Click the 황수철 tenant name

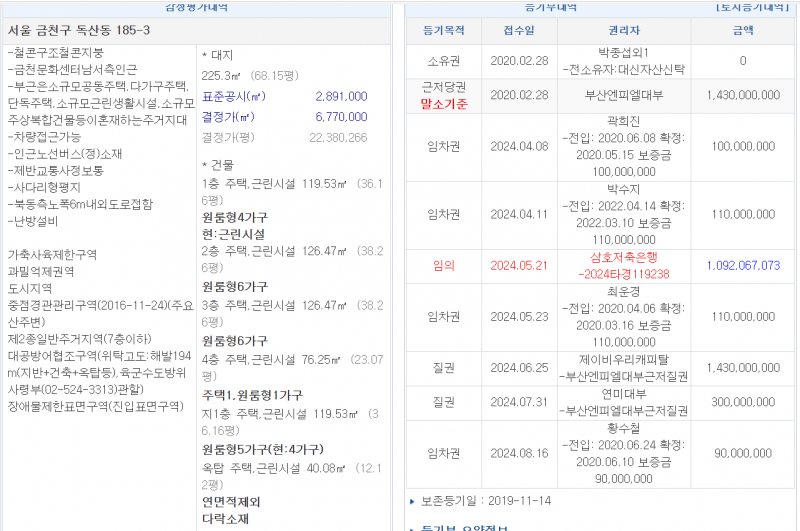tap(624, 428)
